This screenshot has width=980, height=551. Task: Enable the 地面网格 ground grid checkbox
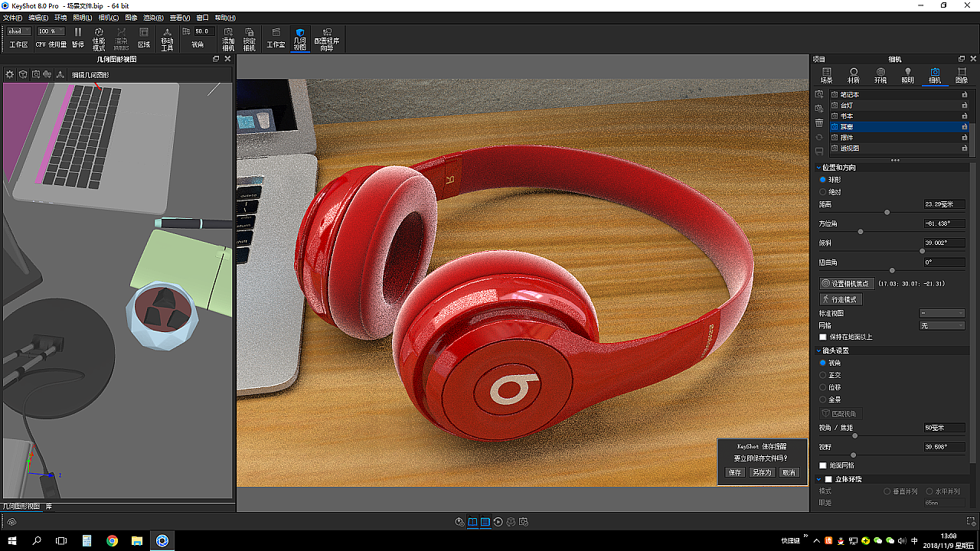click(823, 465)
